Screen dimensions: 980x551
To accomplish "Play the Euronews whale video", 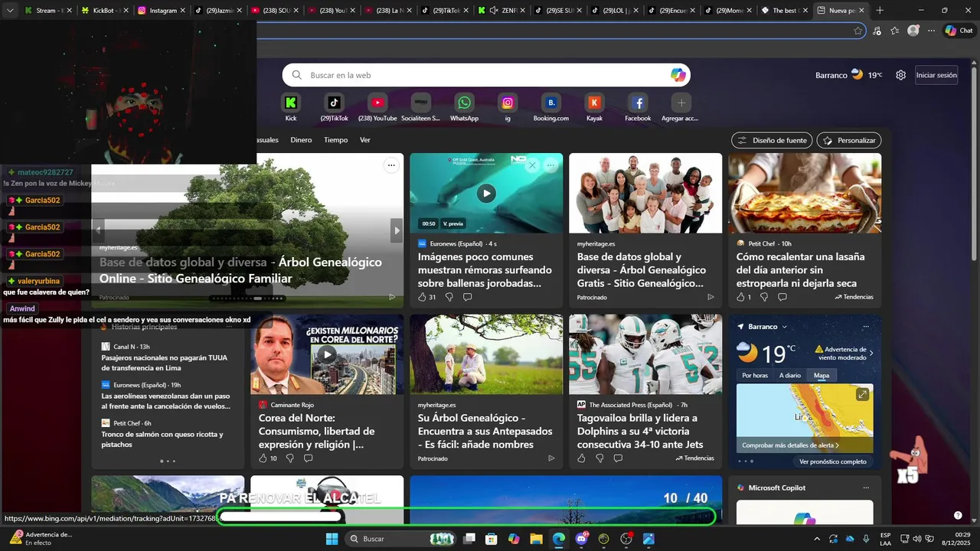I will pyautogui.click(x=486, y=194).
